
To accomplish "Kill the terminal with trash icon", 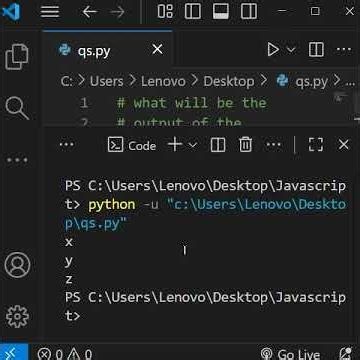I will (246, 145).
